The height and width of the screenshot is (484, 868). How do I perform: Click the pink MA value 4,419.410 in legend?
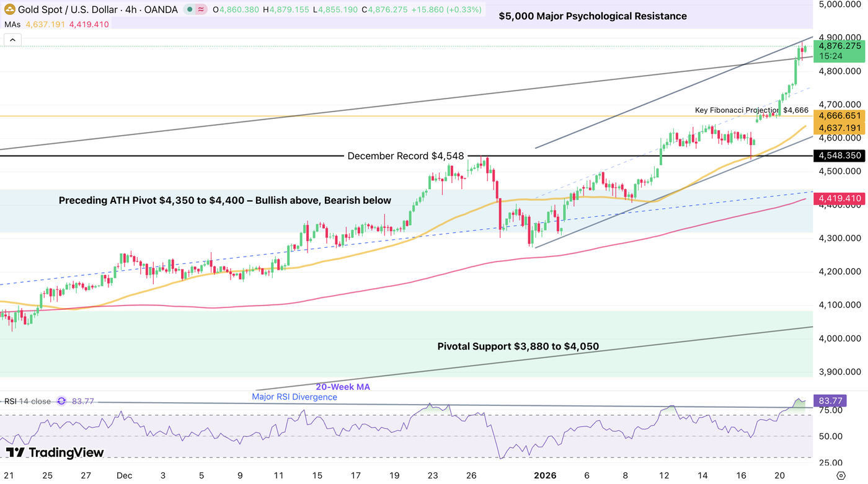[89, 25]
